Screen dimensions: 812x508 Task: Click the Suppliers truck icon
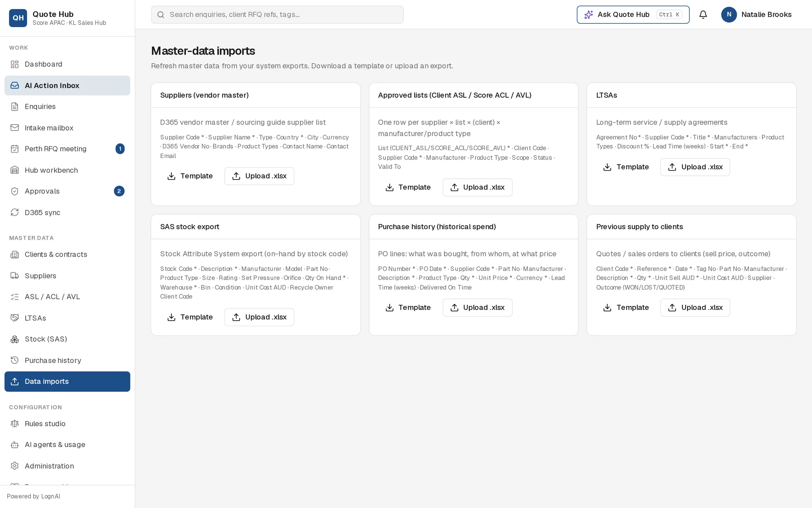pyautogui.click(x=15, y=275)
